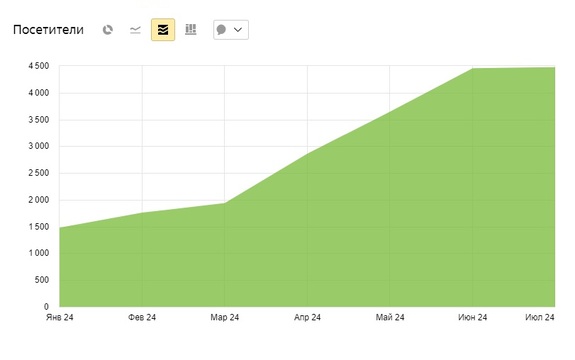The width and height of the screenshot is (575, 360).
Task: Click the 'Мар 24' axis label
Action: (x=224, y=317)
